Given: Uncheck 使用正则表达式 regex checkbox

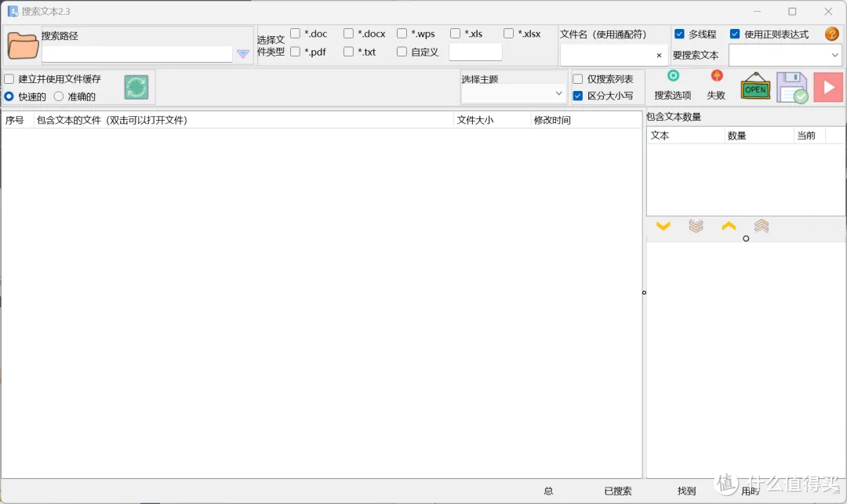Looking at the screenshot, I should (735, 34).
